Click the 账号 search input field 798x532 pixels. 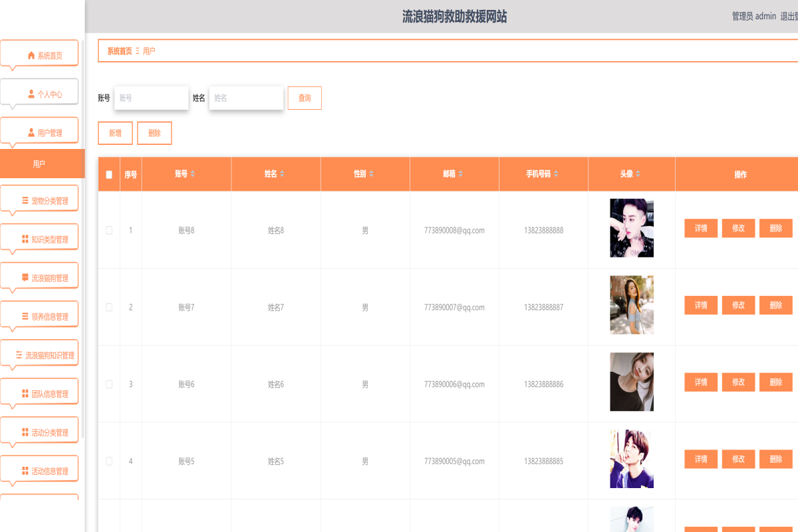151,98
